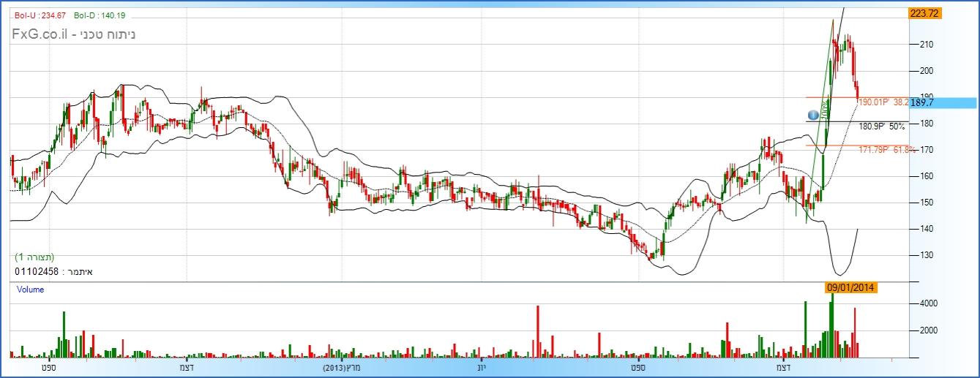
Task: Click the orange 223.72 price tag
Action: click(x=924, y=13)
